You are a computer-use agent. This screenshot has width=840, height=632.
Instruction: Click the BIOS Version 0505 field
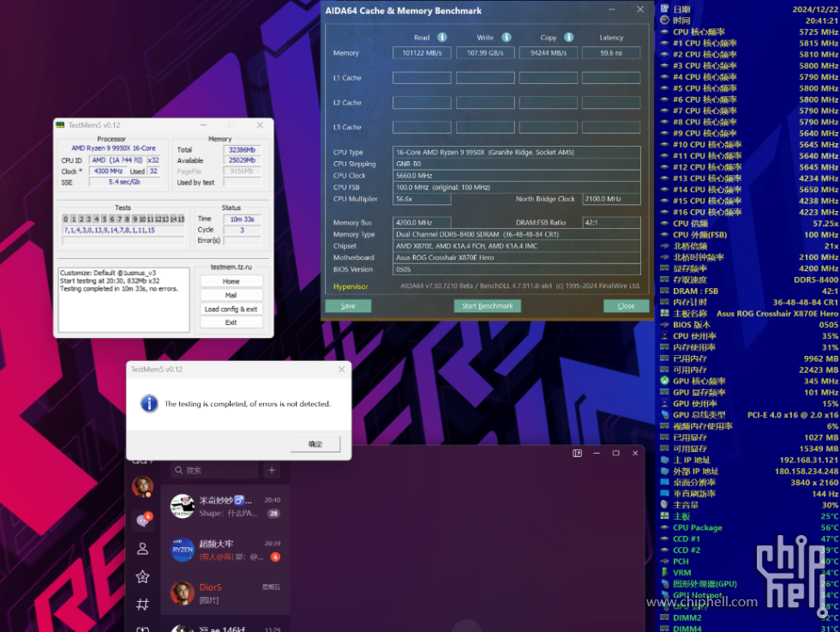[x=516, y=269]
